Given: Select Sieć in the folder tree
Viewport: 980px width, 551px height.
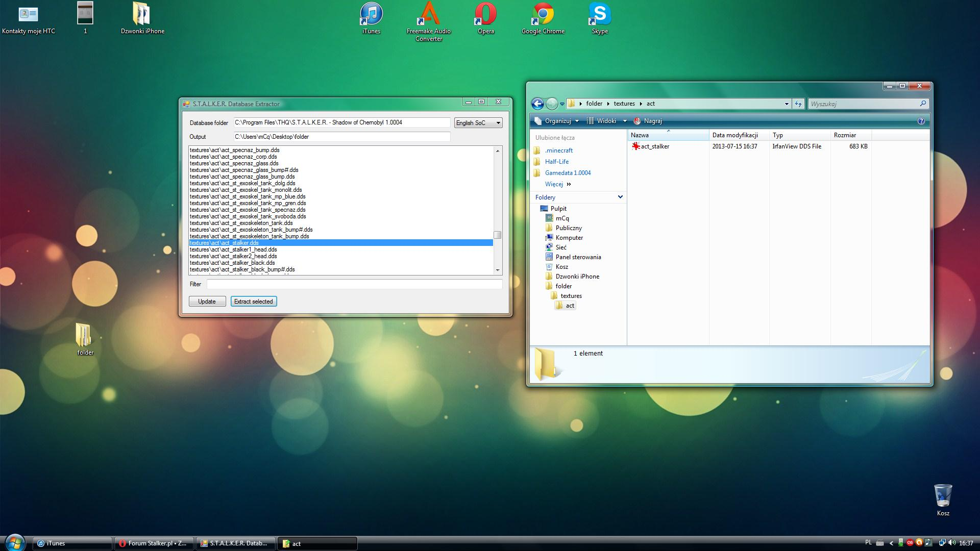Looking at the screenshot, I should [x=561, y=247].
